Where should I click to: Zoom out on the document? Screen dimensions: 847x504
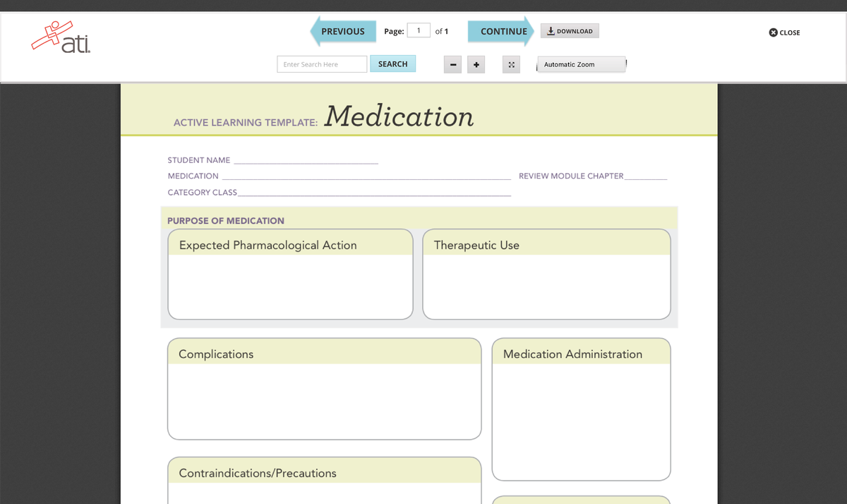452,64
